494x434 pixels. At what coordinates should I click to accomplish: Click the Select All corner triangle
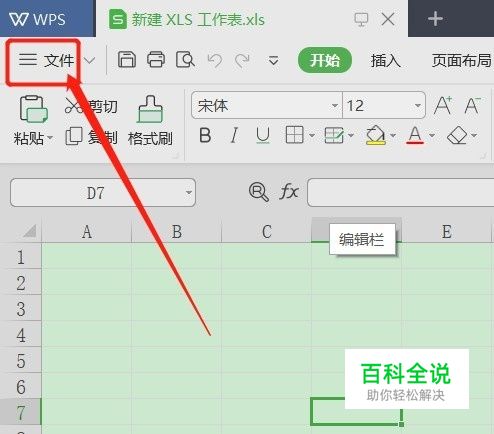click(x=29, y=231)
